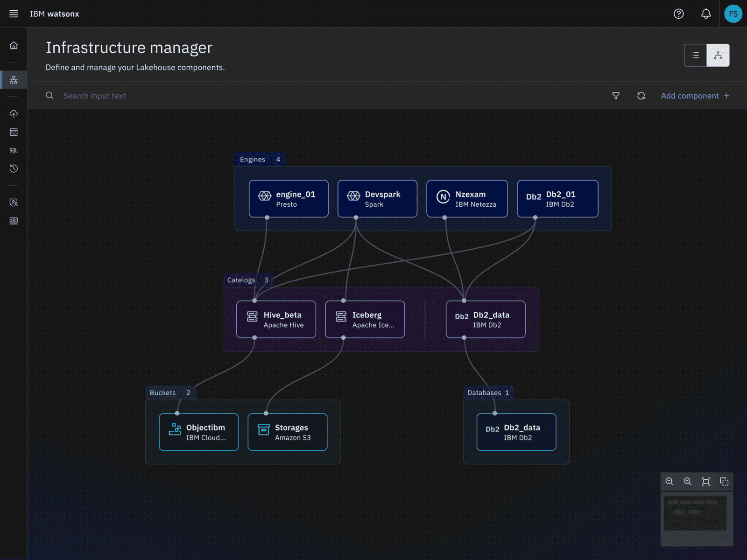Select the Devspark Spark node
Viewport: 747px width, 560px height.
point(377,199)
